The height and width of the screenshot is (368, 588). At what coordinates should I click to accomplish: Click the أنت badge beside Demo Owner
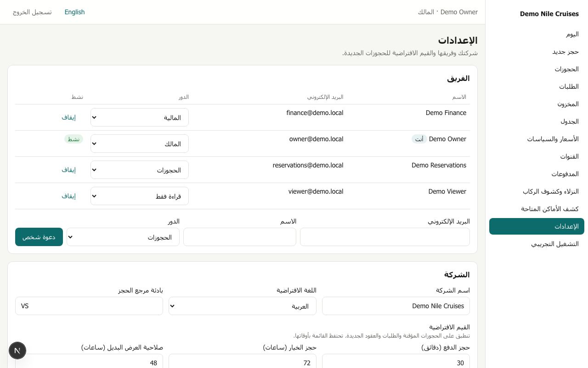click(x=419, y=139)
